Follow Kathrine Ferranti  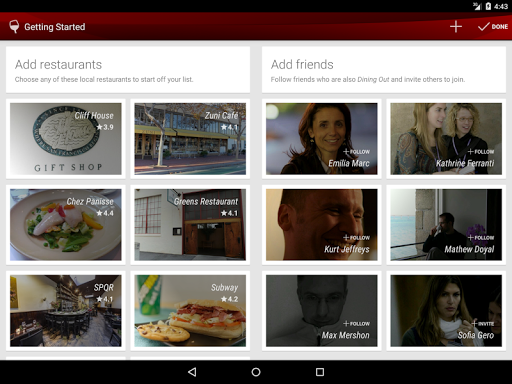[x=481, y=152]
